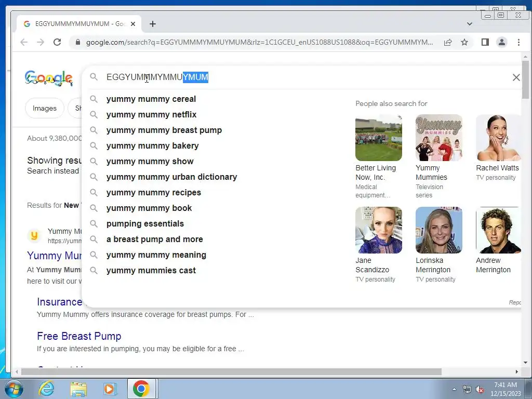This screenshot has height=399, width=532.
Task: Open the Free Breast Pump sitelink
Action: pos(79,336)
